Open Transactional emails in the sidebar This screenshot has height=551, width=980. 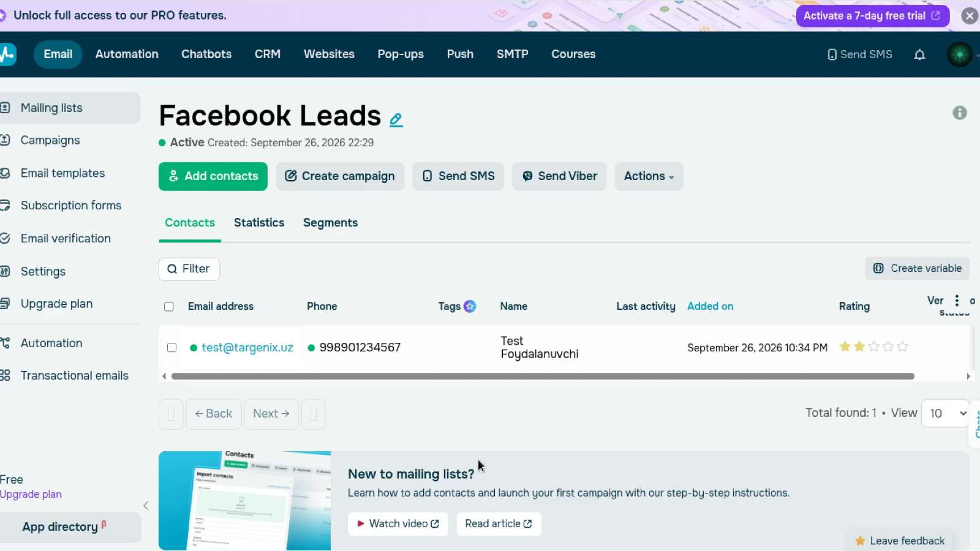74,375
